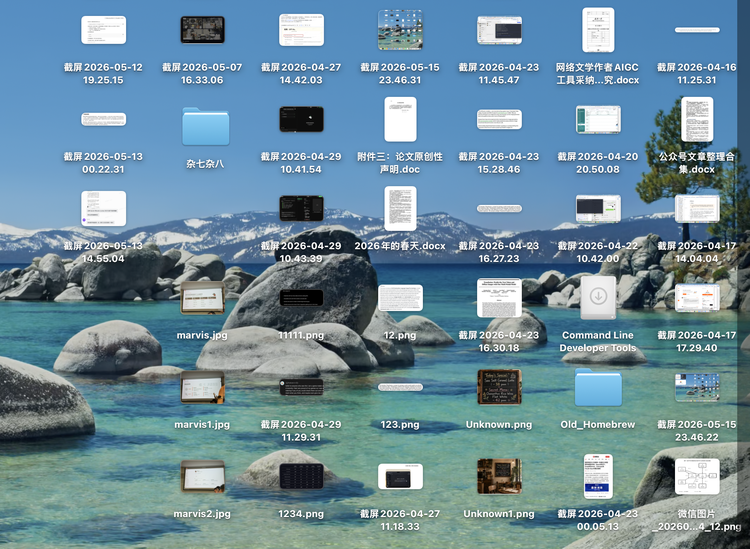Image resolution: width=750 pixels, height=549 pixels.
Task: Select the marvis.jpg image file
Action: pos(202,297)
